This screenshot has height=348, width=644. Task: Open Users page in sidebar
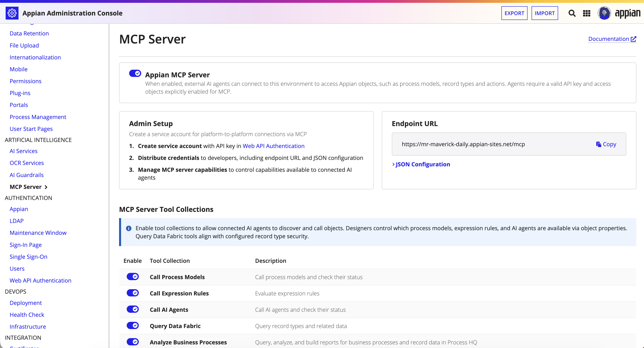tap(17, 269)
